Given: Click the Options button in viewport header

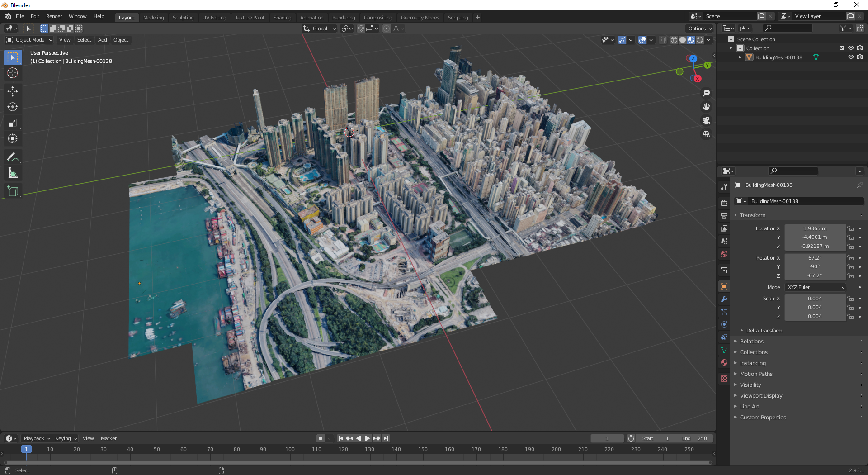Looking at the screenshot, I should click(x=699, y=28).
